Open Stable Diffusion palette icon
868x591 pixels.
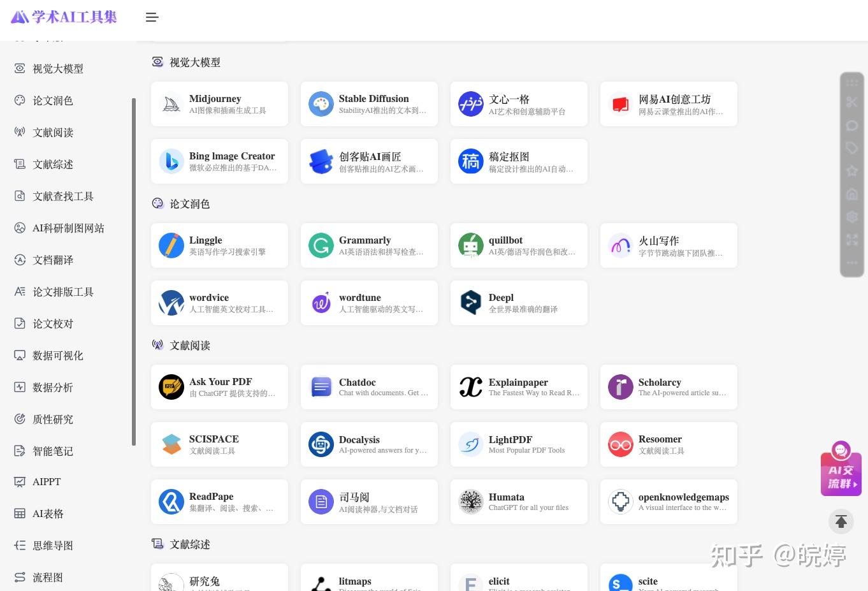321,104
